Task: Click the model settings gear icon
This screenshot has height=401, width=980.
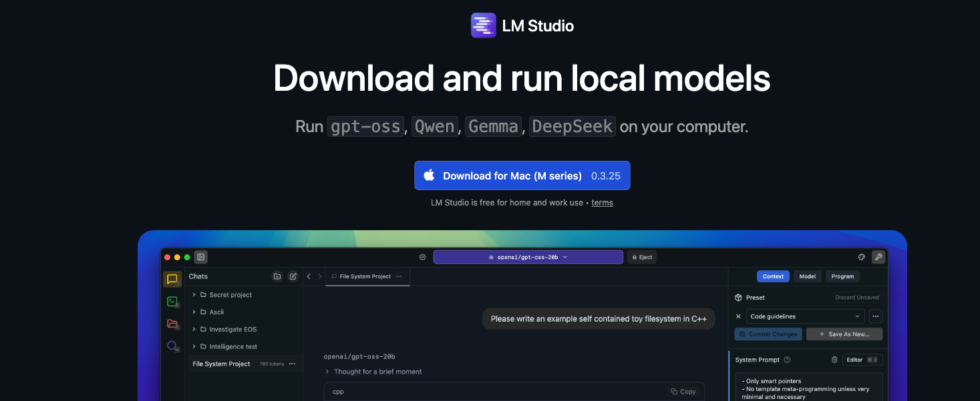Action: [422, 257]
